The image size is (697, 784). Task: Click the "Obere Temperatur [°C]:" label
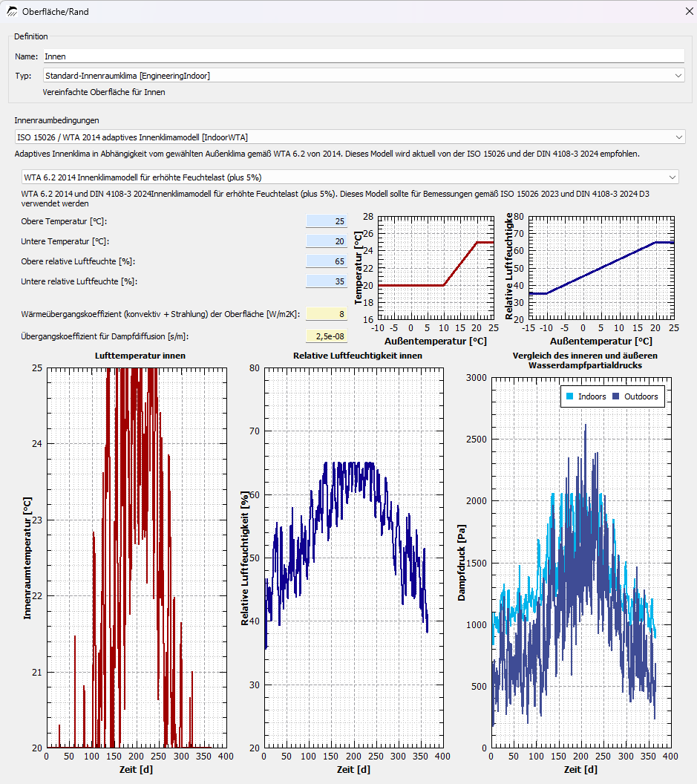click(64, 221)
